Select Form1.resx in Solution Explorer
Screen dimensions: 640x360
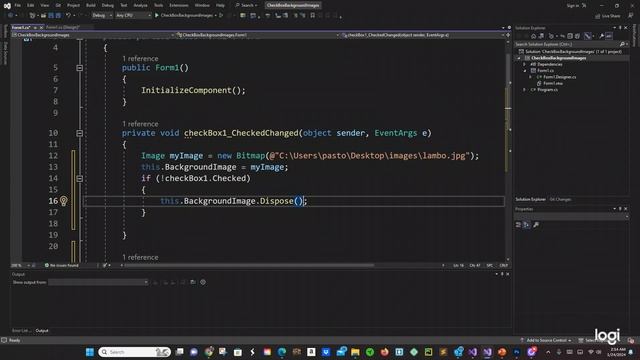(x=553, y=83)
